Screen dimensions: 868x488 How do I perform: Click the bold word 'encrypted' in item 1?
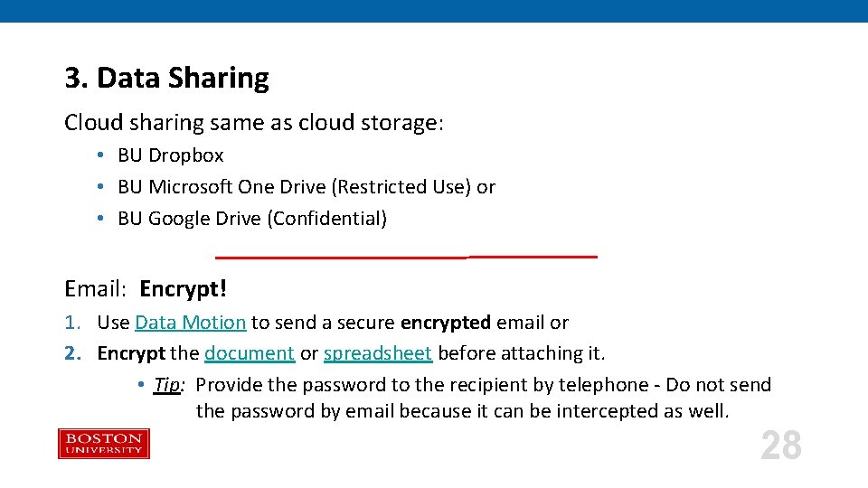[446, 323]
